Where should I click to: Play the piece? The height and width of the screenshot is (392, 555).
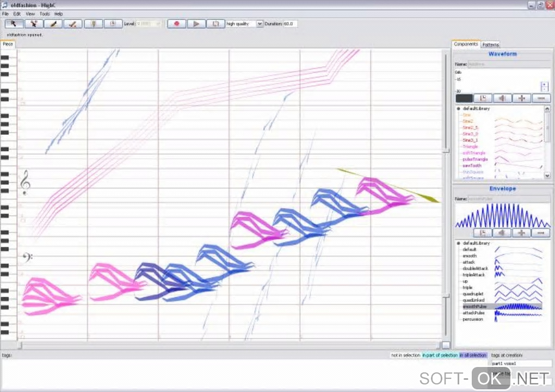196,24
